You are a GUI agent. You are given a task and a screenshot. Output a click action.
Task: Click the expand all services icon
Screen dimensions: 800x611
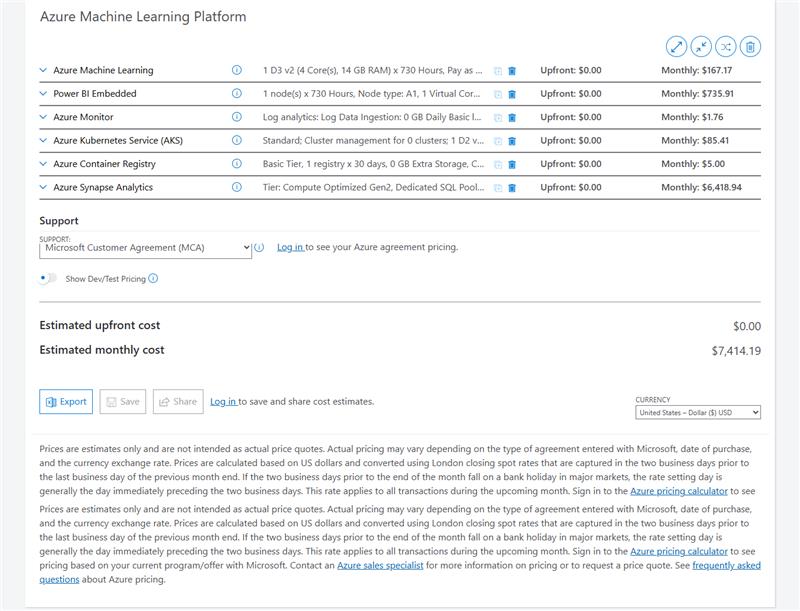click(x=677, y=47)
